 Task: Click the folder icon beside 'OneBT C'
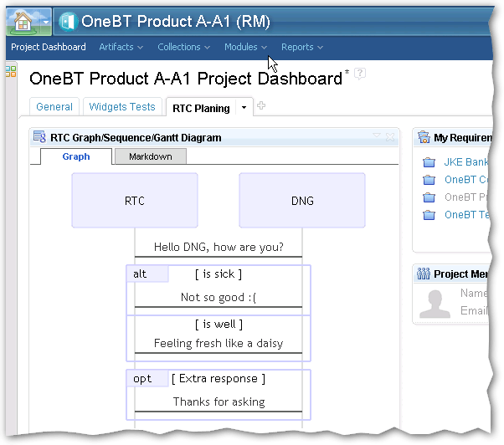coord(429,180)
